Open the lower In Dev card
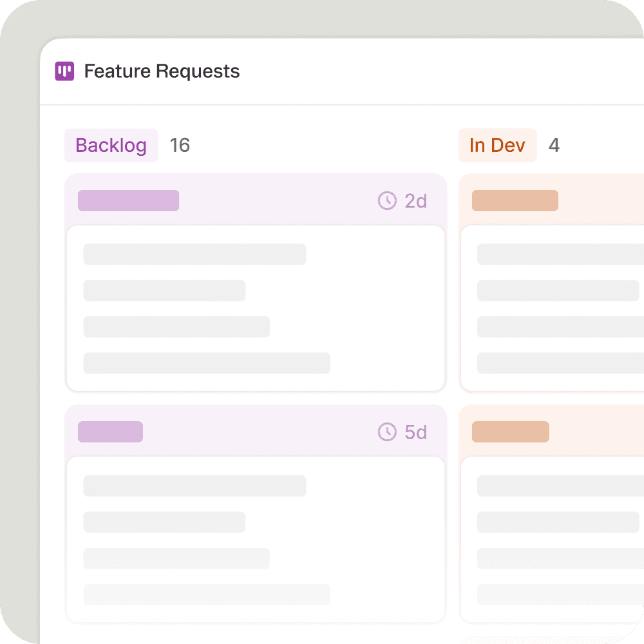 coord(553,540)
